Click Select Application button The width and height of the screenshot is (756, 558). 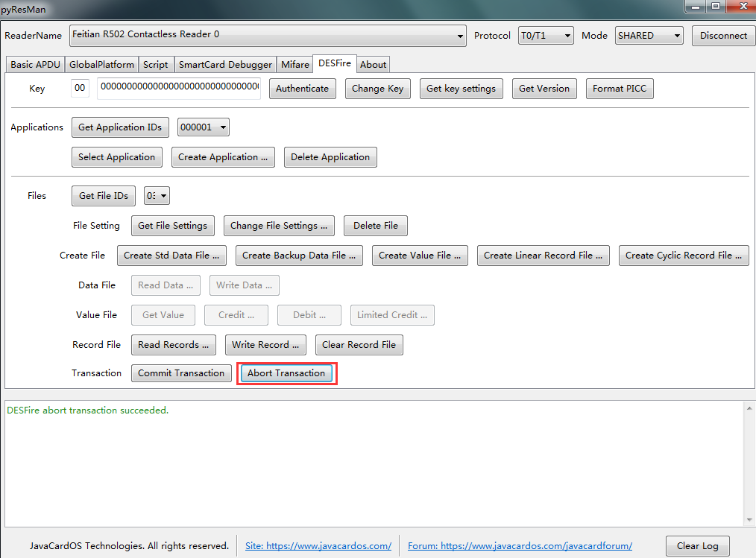point(116,157)
